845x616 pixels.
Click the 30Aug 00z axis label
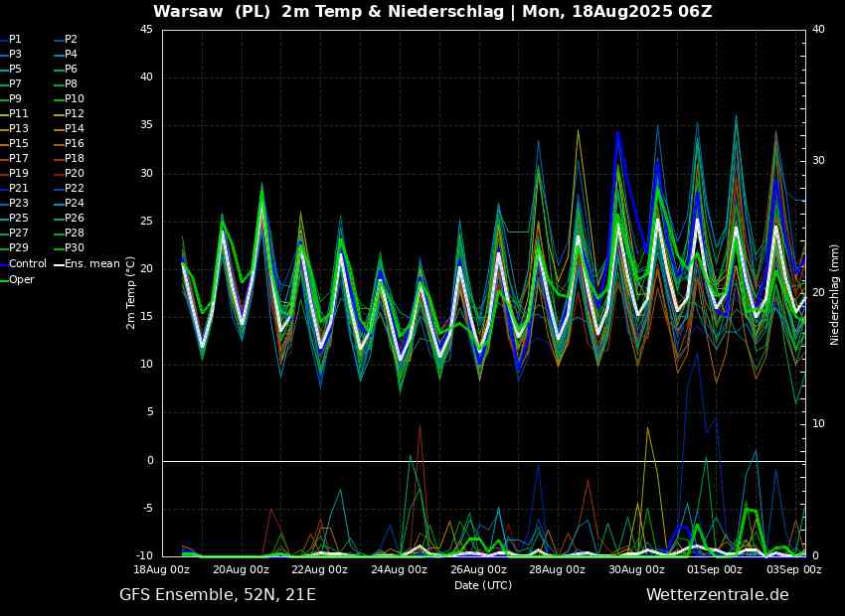coord(636,569)
